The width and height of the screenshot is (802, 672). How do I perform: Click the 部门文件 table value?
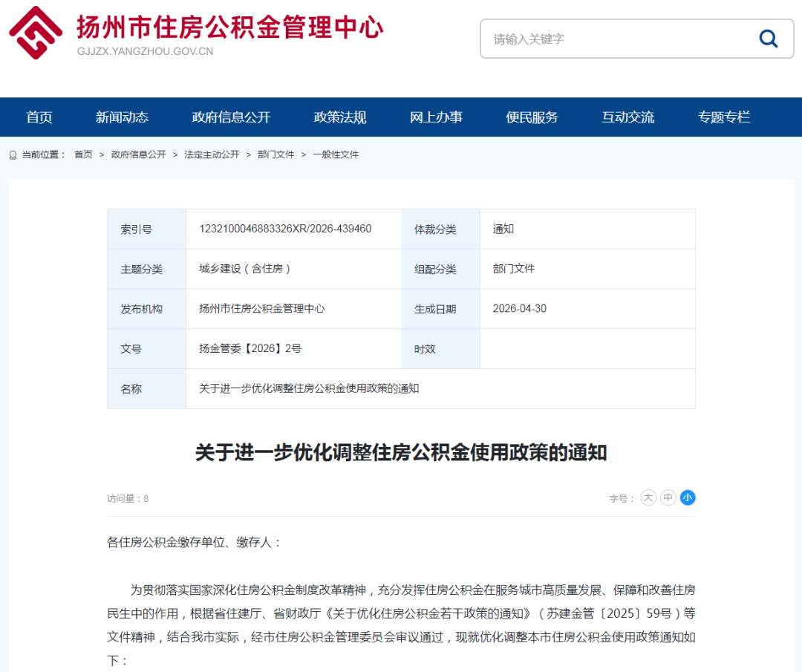514,269
